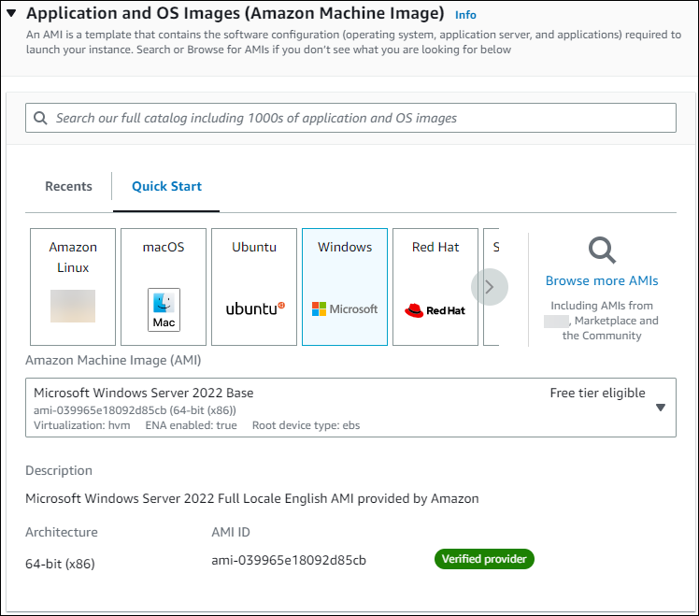
Task: Click the large Browse AMIs magnifier icon
Action: [x=601, y=250]
